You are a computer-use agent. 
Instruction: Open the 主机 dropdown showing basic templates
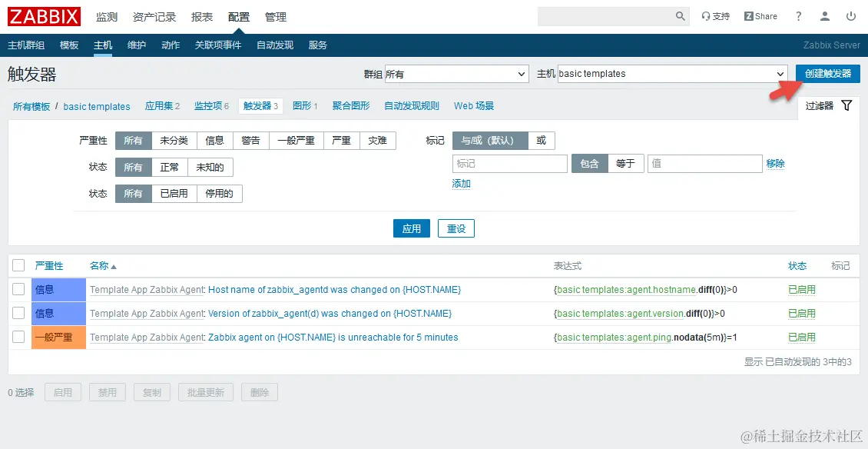tap(671, 74)
